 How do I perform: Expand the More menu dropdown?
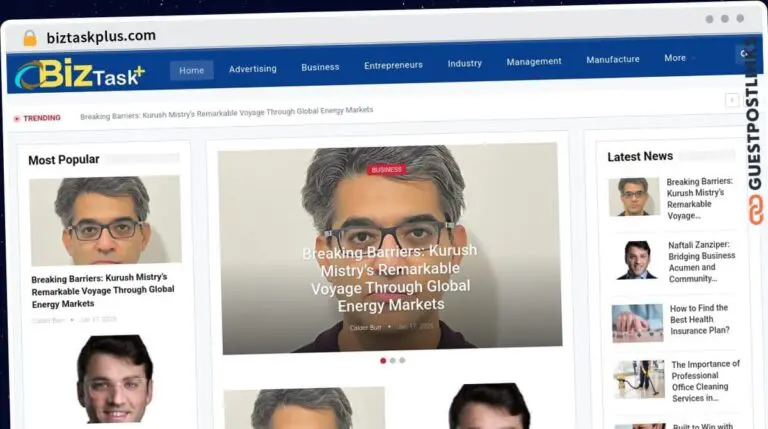coord(680,58)
